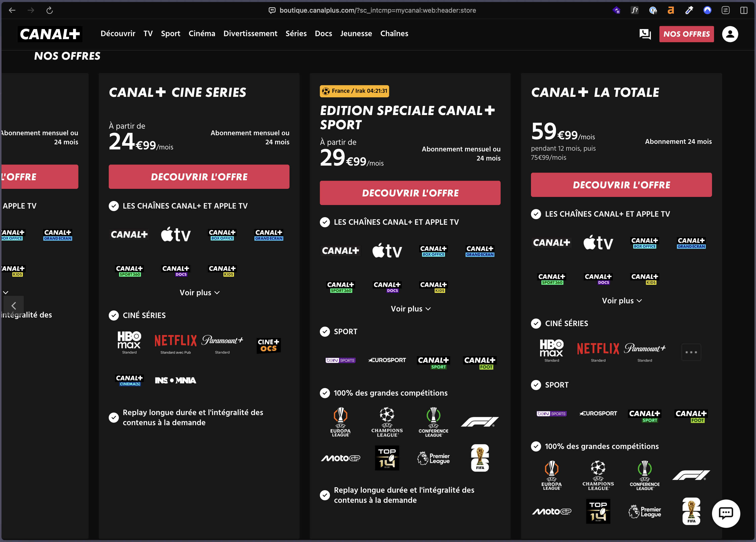Click the CANAL+ FOOT logo in La Totale card
The image size is (756, 542).
691,416
